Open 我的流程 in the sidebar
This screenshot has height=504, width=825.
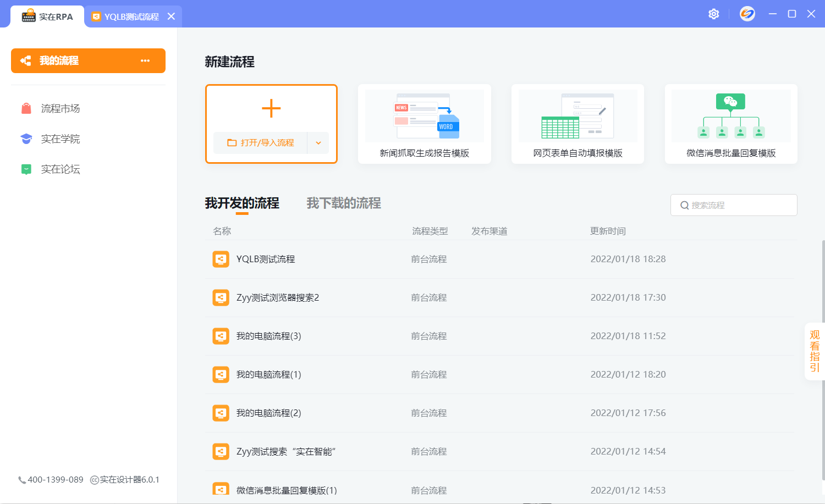pyautogui.click(x=88, y=60)
